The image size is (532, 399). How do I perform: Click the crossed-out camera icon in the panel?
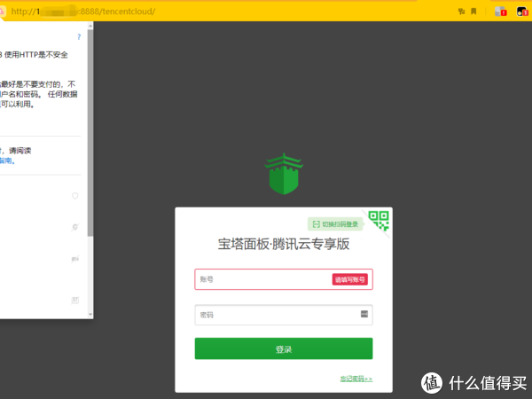click(75, 259)
